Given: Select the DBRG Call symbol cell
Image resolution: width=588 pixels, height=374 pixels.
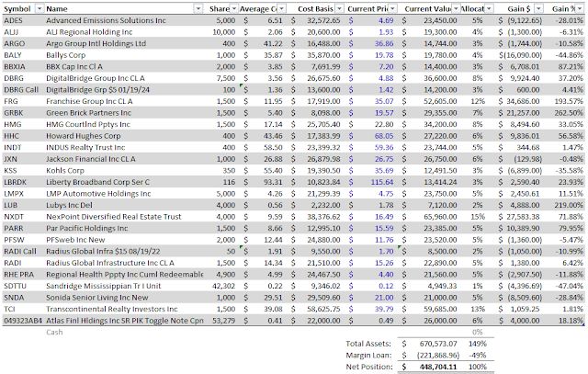Looking at the screenshot, I should [x=21, y=90].
